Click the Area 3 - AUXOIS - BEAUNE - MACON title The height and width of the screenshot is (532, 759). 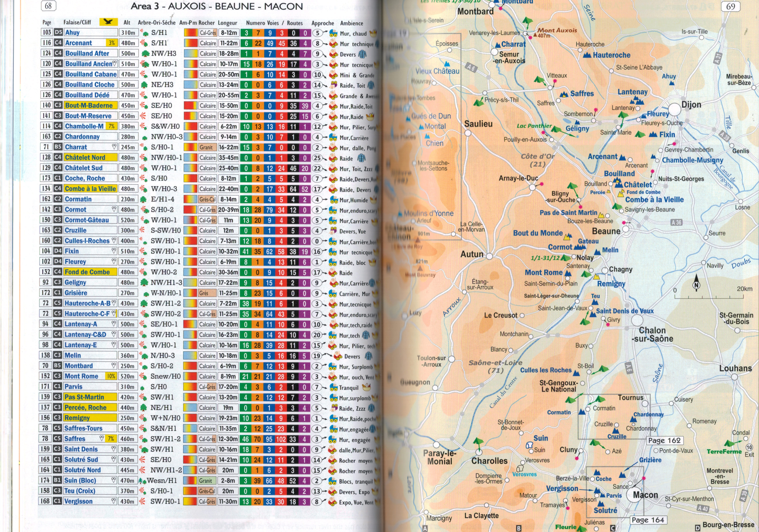point(217,6)
